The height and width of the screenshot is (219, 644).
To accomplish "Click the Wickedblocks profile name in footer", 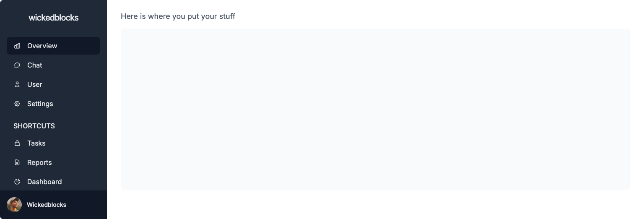I will [47, 205].
